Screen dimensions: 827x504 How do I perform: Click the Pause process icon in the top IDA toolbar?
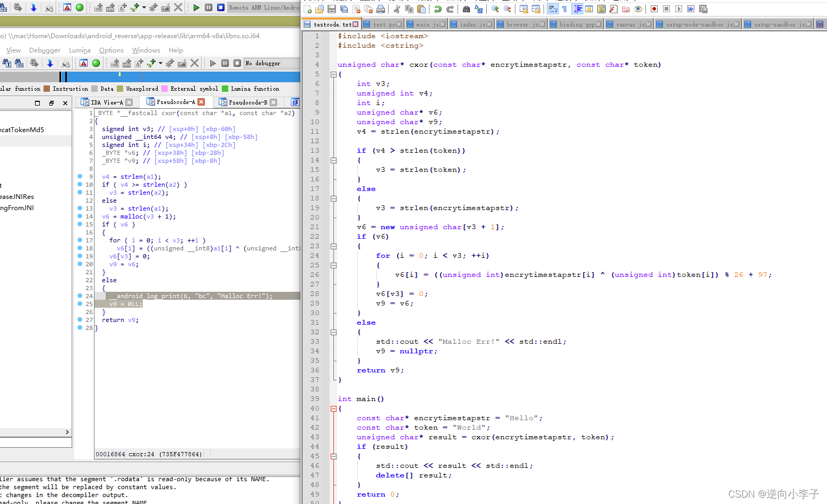pos(209,7)
